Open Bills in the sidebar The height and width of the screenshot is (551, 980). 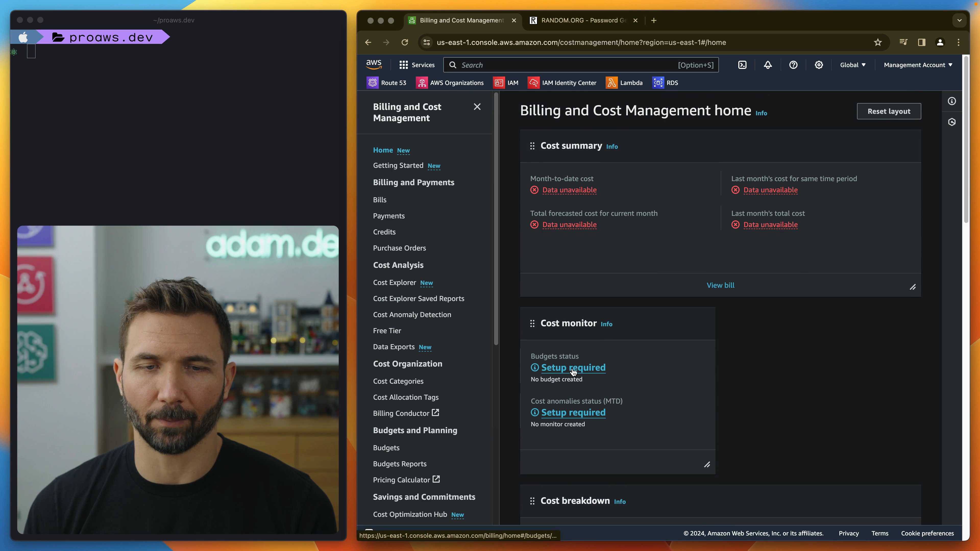380,200
